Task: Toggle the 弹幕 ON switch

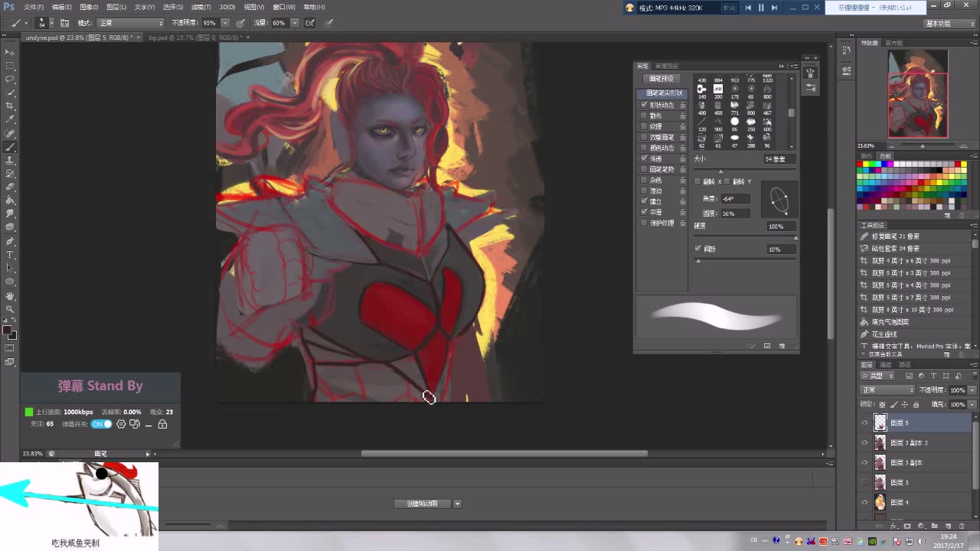Action: tap(102, 424)
